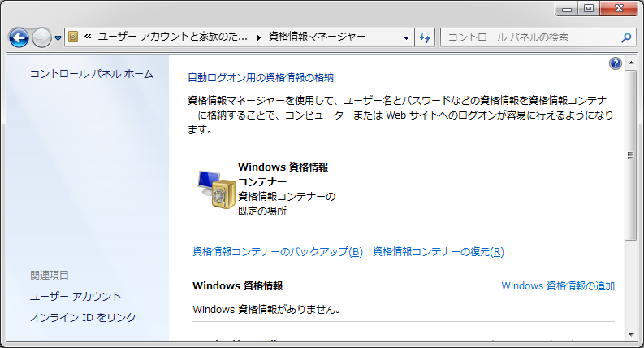
Task: Open help with the blue question mark icon
Action: pyautogui.click(x=615, y=63)
